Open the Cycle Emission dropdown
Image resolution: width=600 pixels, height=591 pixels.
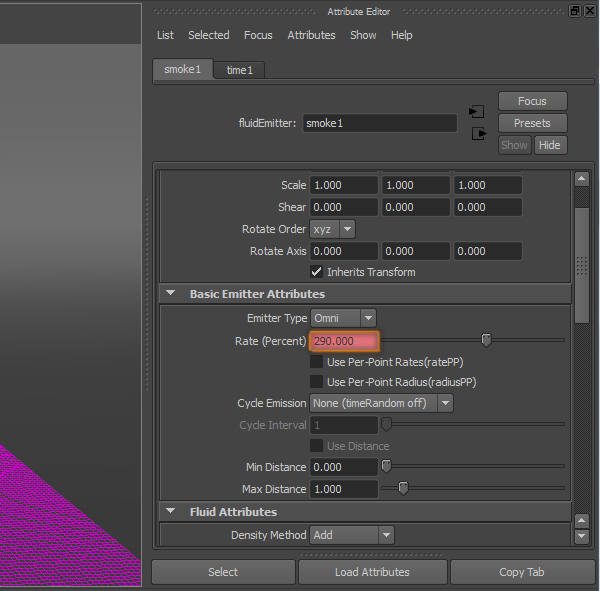click(x=381, y=403)
